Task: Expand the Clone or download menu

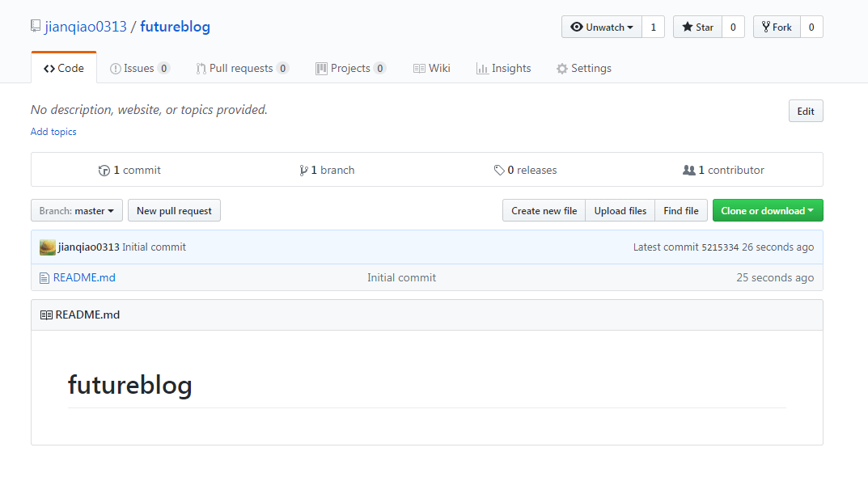Action: (767, 211)
